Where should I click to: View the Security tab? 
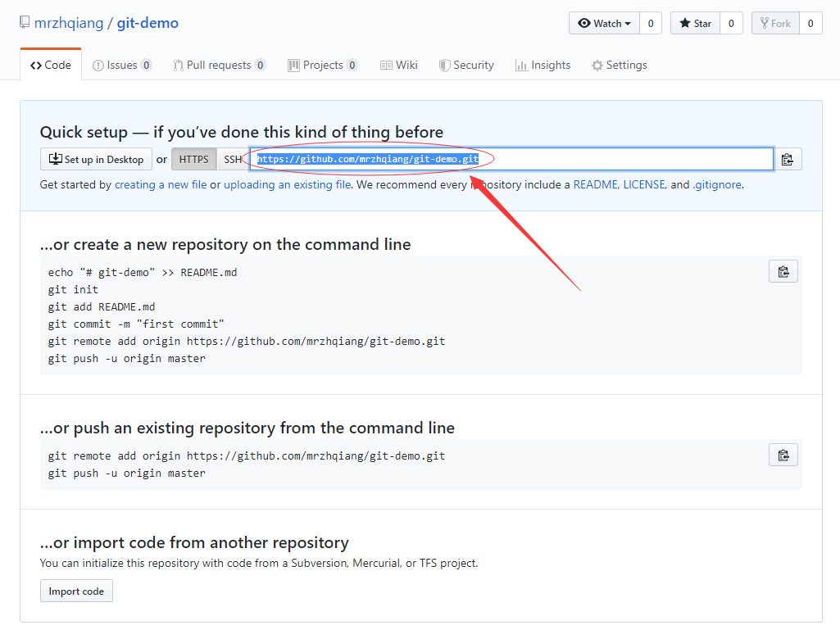click(466, 65)
